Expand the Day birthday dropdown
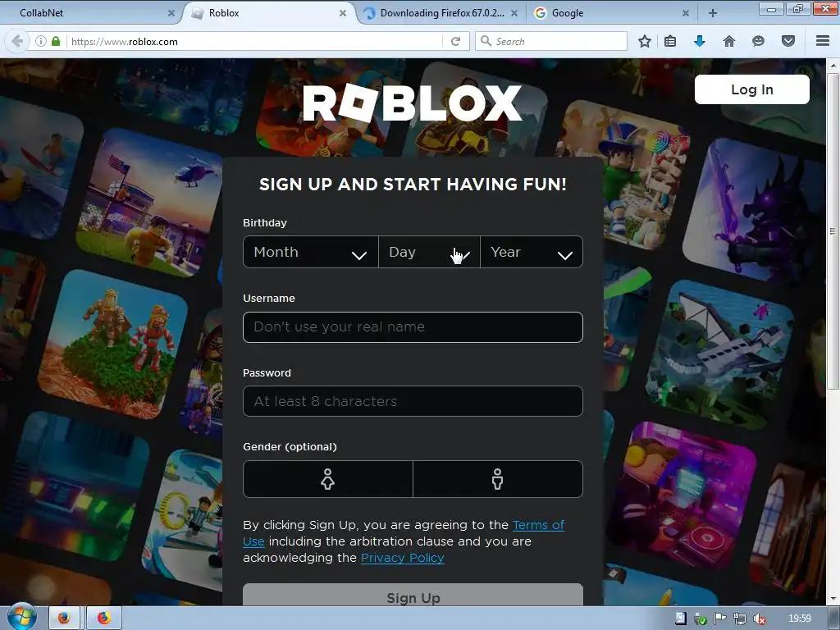The image size is (840, 630). tap(429, 252)
